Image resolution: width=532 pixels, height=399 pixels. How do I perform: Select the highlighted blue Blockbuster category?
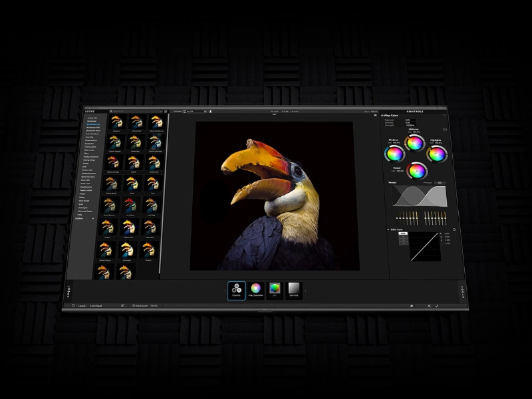click(x=93, y=124)
